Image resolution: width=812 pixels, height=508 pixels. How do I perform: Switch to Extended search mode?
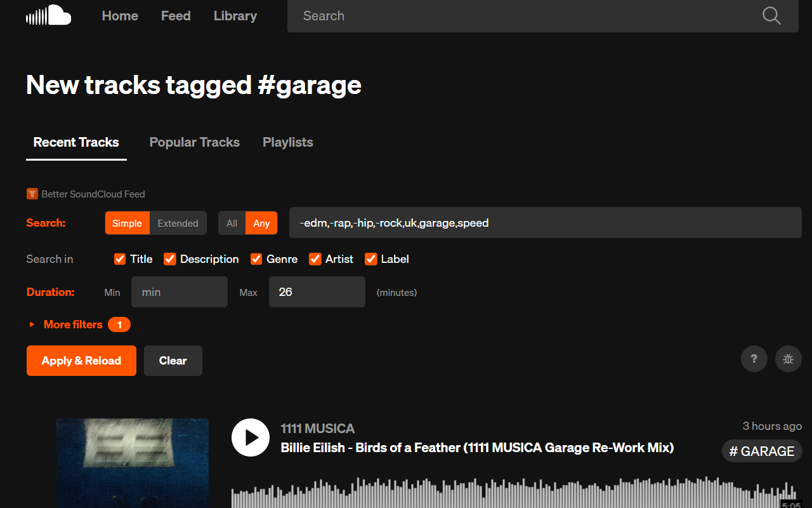(178, 223)
